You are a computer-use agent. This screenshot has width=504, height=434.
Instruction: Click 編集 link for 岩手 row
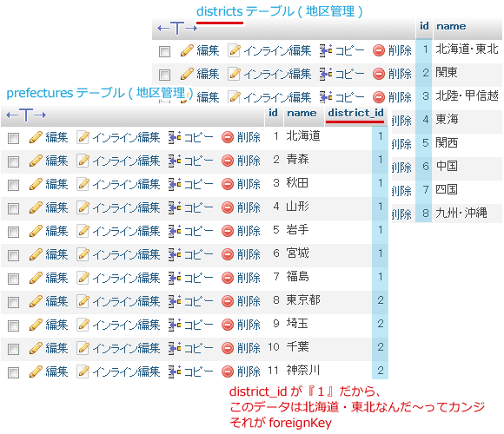[56, 231]
